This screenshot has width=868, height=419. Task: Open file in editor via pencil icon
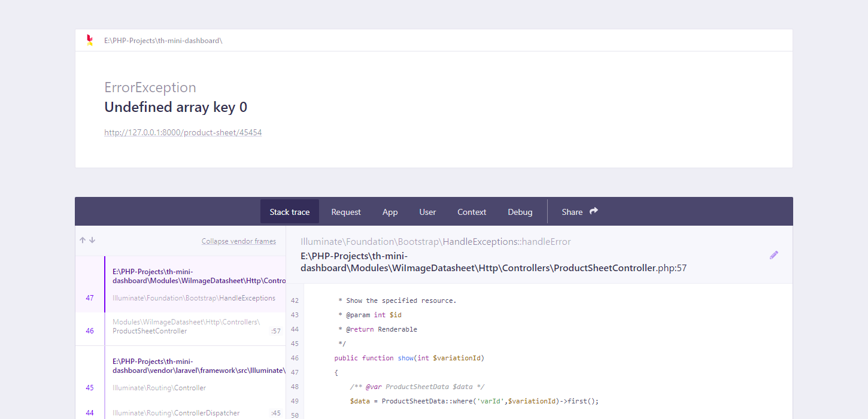774,255
